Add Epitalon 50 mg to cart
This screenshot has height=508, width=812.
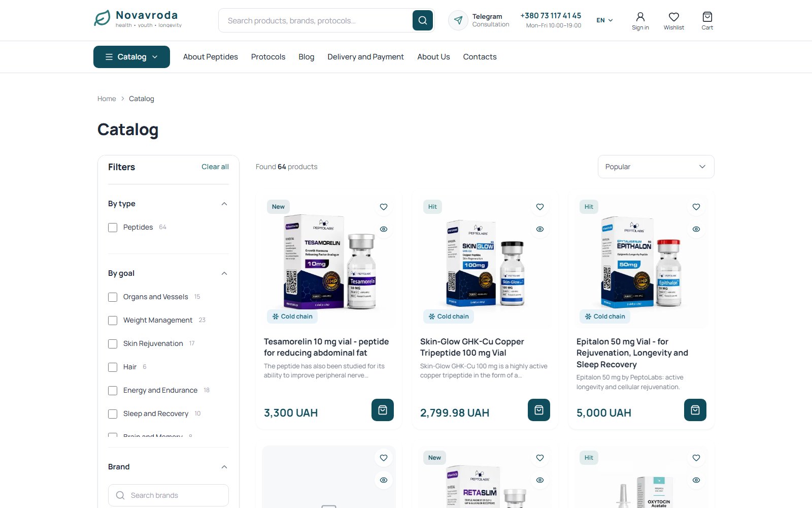point(695,410)
